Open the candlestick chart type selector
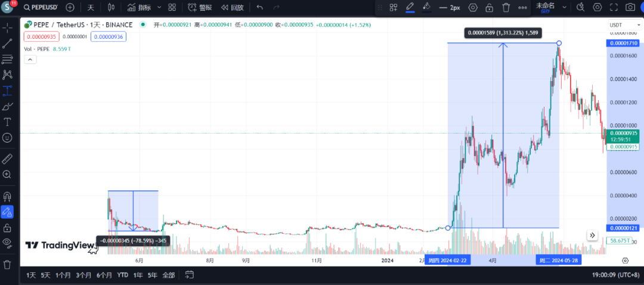The width and height of the screenshot is (644, 285). point(112,7)
